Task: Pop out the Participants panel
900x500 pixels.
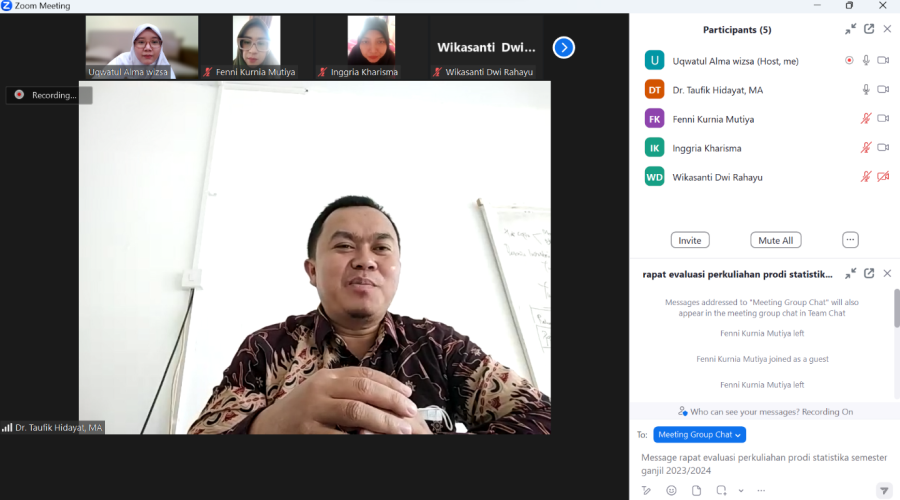Action: tap(869, 29)
